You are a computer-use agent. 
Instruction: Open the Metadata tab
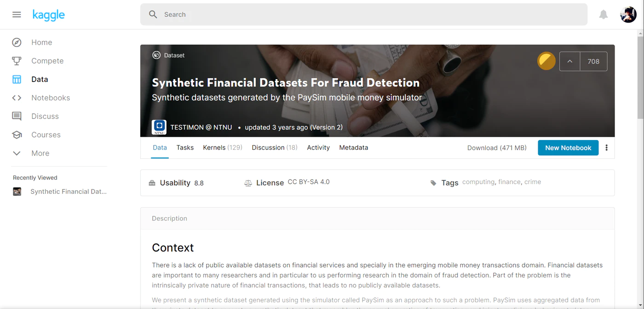[x=353, y=148]
